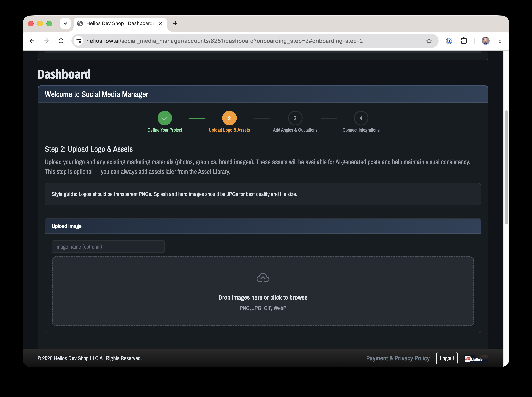Screen dimensions: 532x397
Task: Close the browser window with red button
Action: pyautogui.click(x=31, y=24)
